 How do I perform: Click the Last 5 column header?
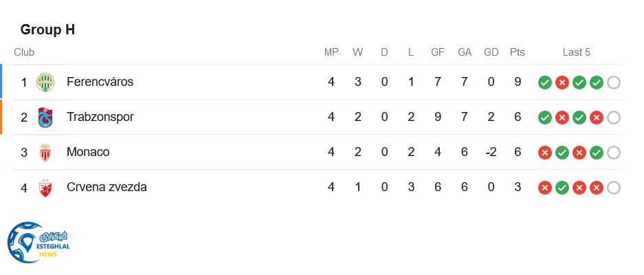[x=576, y=52]
